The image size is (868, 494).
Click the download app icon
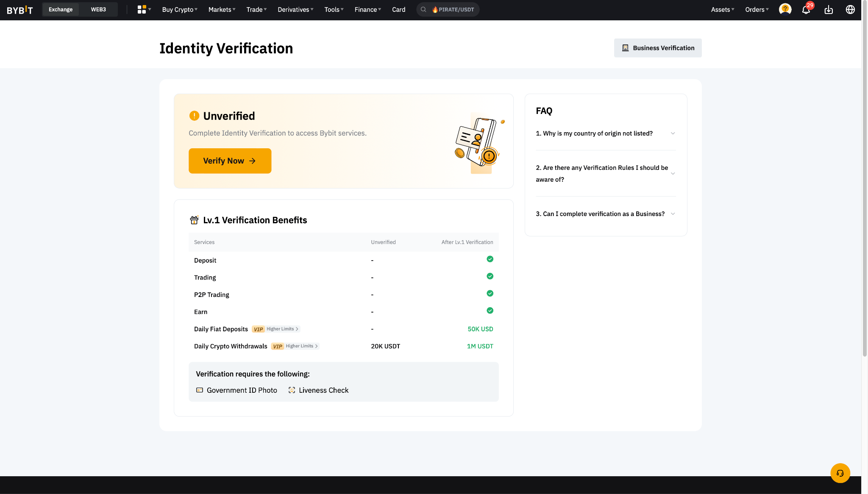click(x=829, y=10)
